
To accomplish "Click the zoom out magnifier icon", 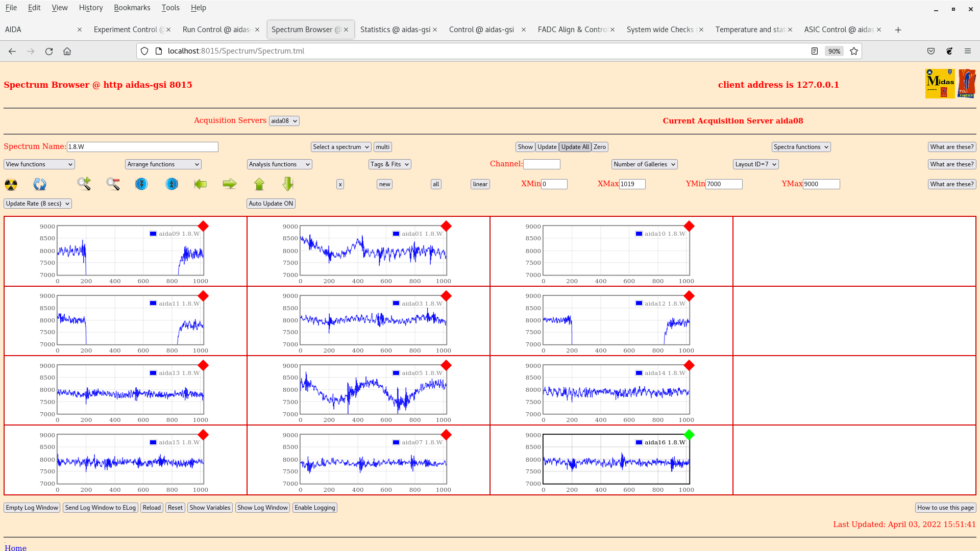I will [113, 184].
